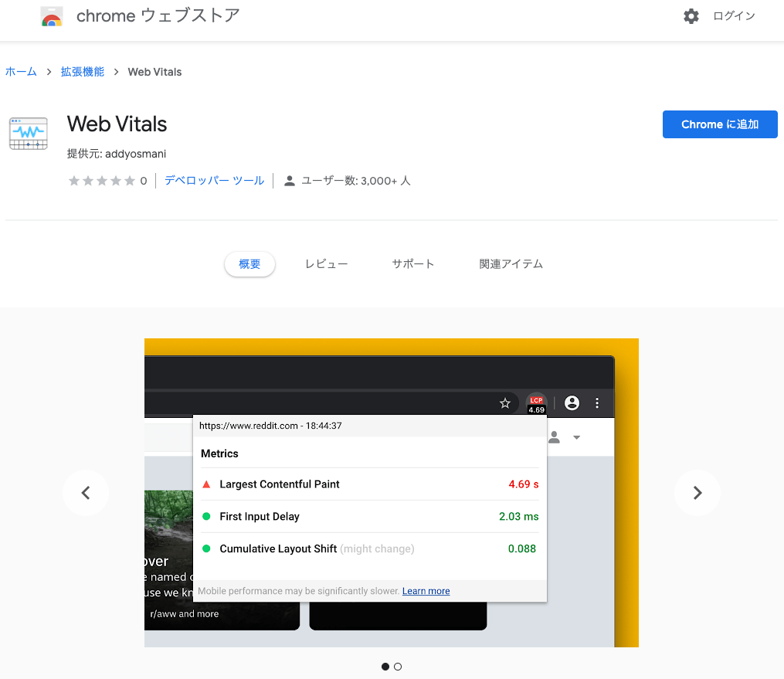Click the First Input Delay green dot
This screenshot has height=679, width=784.
206,517
